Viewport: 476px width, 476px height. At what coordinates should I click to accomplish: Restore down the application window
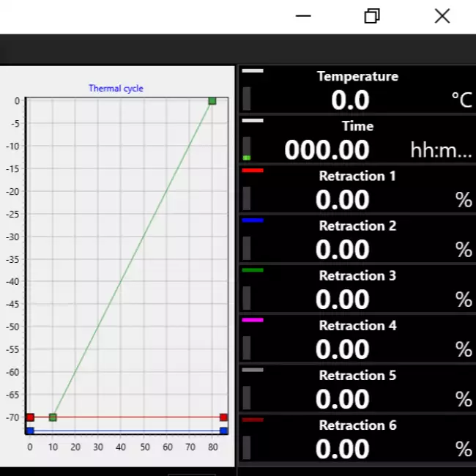[372, 16]
